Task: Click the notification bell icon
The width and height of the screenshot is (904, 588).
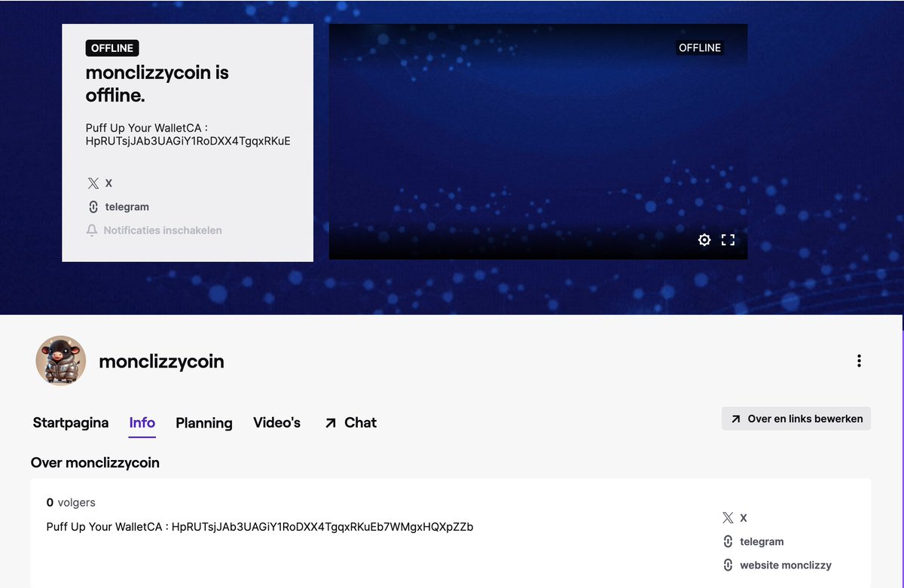Action: click(92, 230)
